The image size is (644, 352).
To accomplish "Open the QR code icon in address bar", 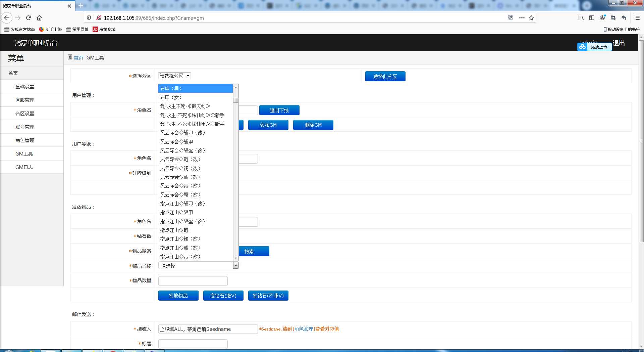I will tap(510, 18).
